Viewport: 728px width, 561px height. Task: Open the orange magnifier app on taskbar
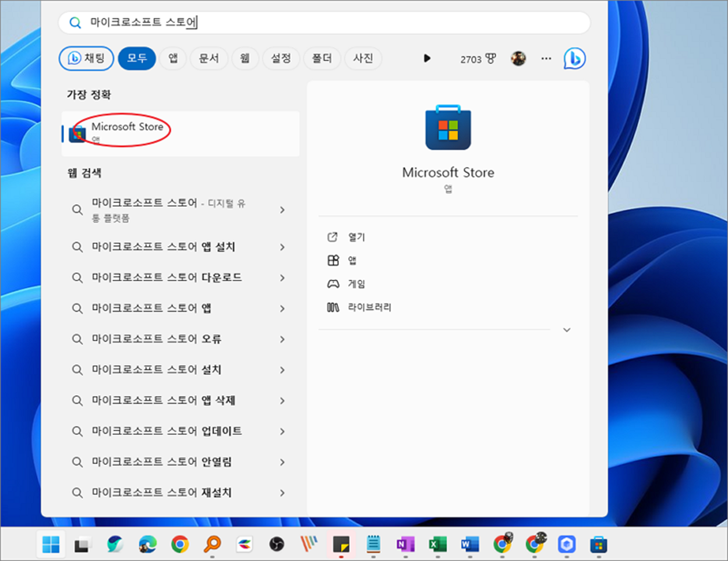(x=212, y=545)
